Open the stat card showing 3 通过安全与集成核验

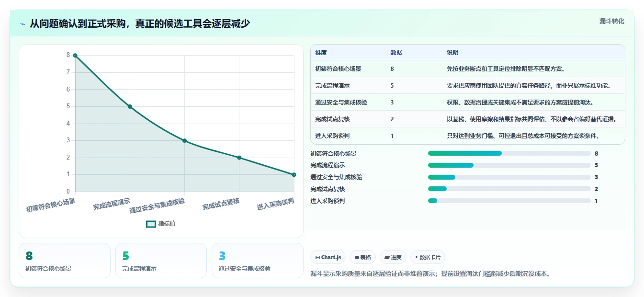[258, 261]
